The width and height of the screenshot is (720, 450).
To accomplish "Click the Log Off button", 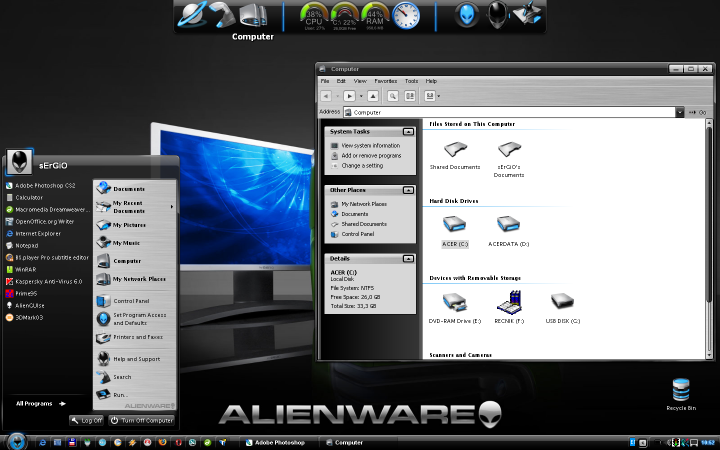I will [86, 420].
